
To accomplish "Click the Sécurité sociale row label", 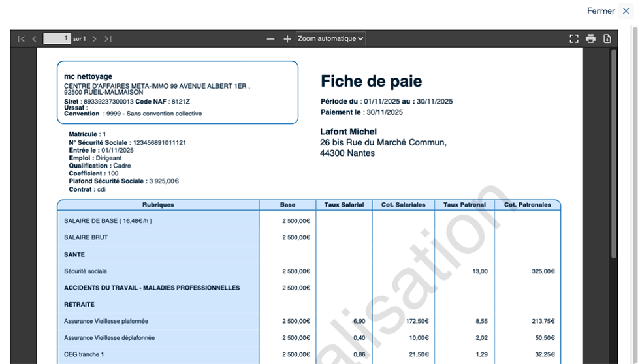I will click(x=86, y=271).
